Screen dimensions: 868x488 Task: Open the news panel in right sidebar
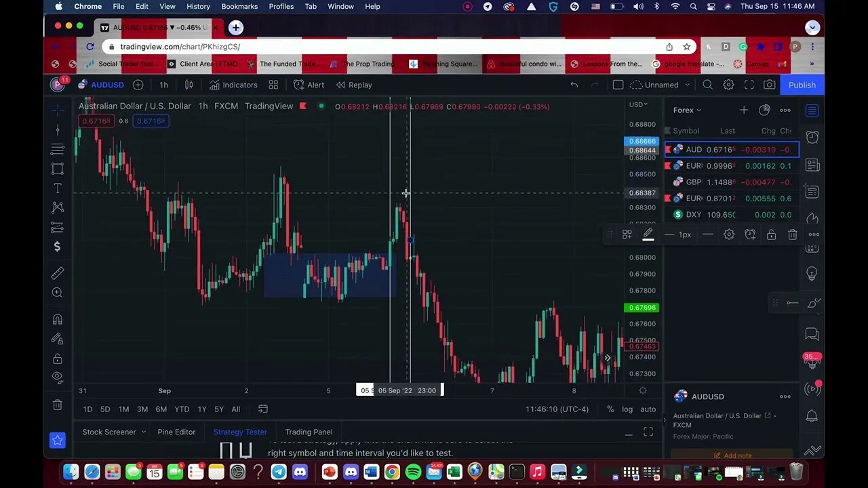coord(812,165)
